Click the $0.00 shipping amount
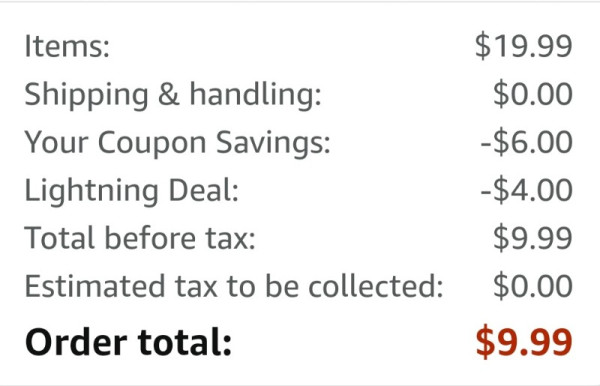600x386 pixels. click(533, 94)
